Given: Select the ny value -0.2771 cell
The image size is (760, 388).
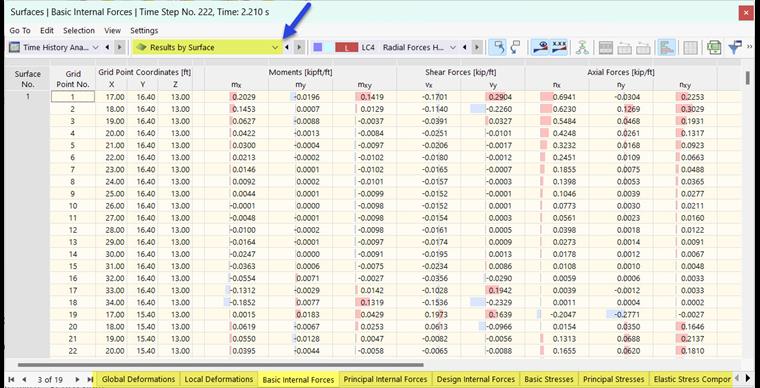Looking at the screenshot, I should [621, 315].
